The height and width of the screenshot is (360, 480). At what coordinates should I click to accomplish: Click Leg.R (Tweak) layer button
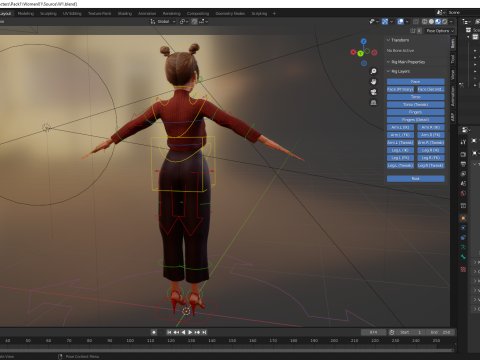[431, 166]
